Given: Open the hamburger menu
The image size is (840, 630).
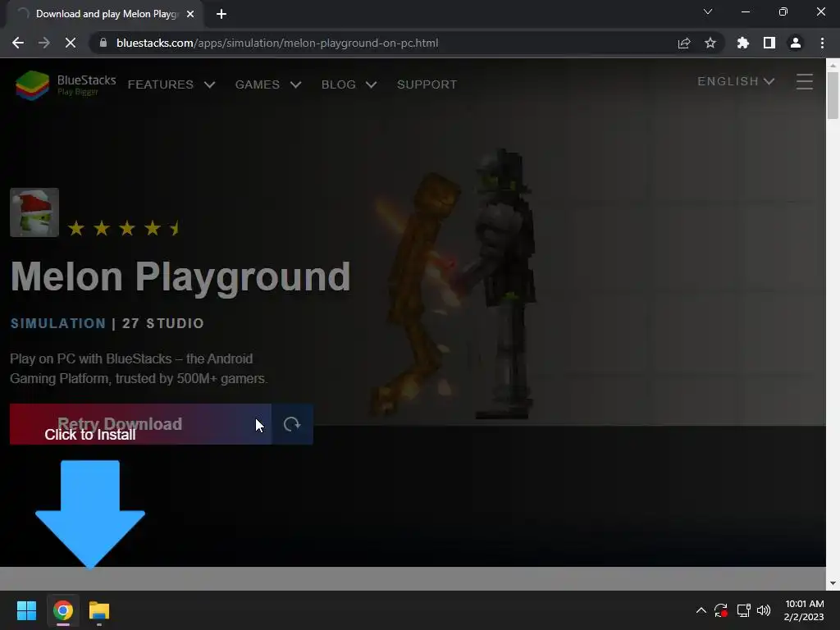Looking at the screenshot, I should click(805, 82).
